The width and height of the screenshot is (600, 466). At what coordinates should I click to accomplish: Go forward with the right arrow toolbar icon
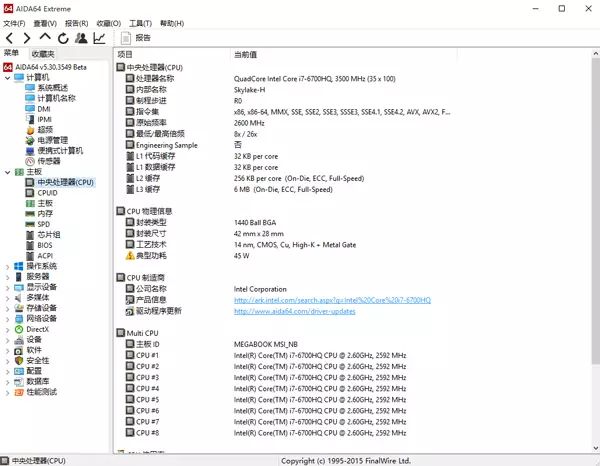tap(26, 38)
